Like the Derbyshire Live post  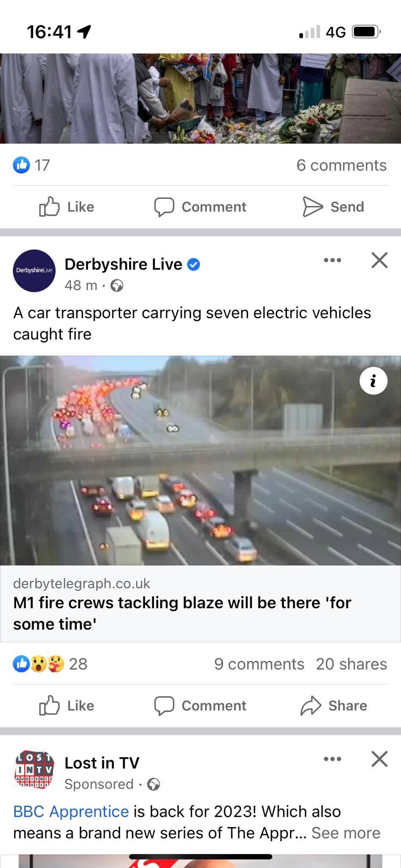click(67, 706)
